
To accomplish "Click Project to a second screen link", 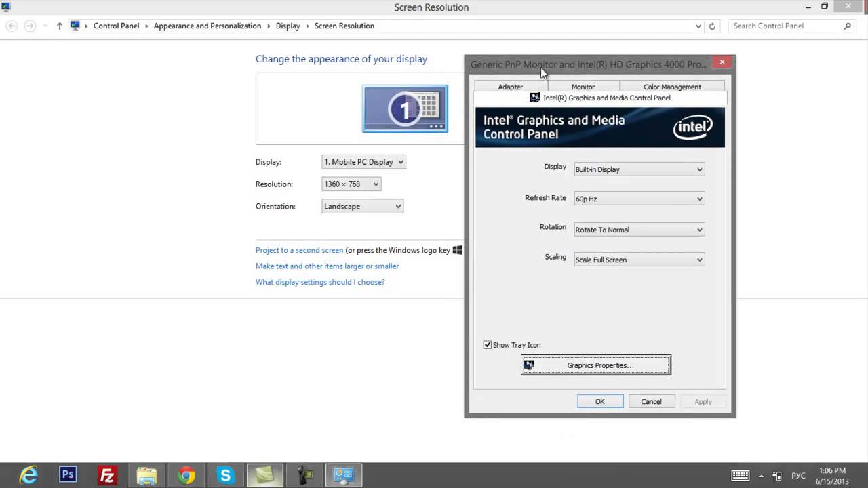I will (x=299, y=250).
